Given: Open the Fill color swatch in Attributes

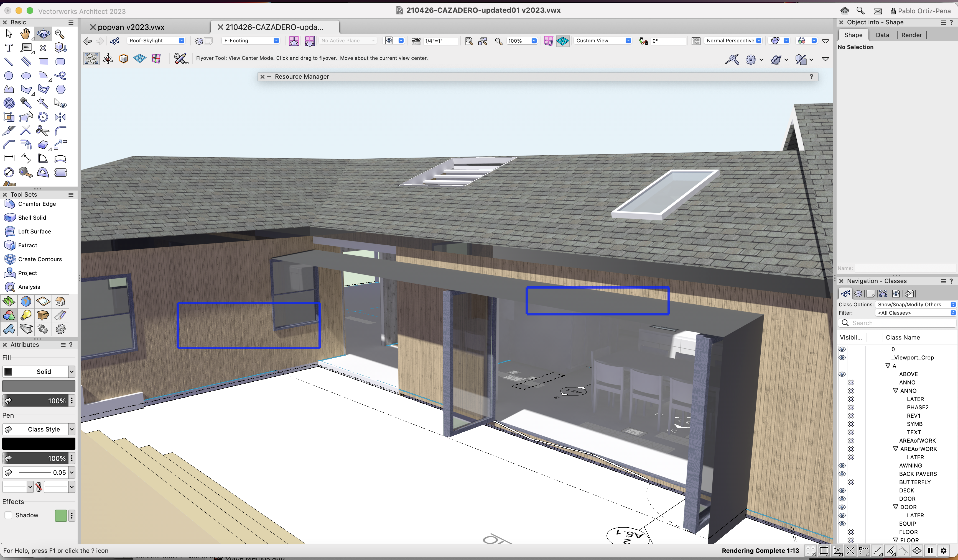Looking at the screenshot, I should pos(39,386).
